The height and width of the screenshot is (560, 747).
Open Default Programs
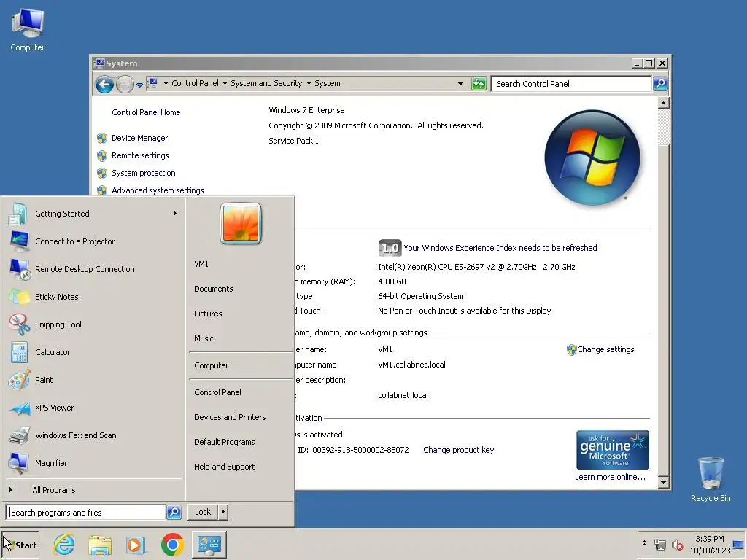[241, 442]
